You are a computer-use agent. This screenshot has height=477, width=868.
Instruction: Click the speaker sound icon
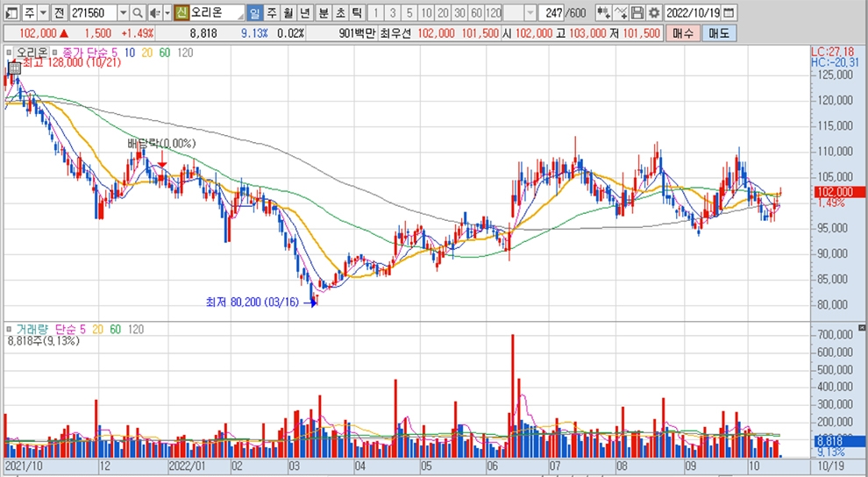(153, 13)
